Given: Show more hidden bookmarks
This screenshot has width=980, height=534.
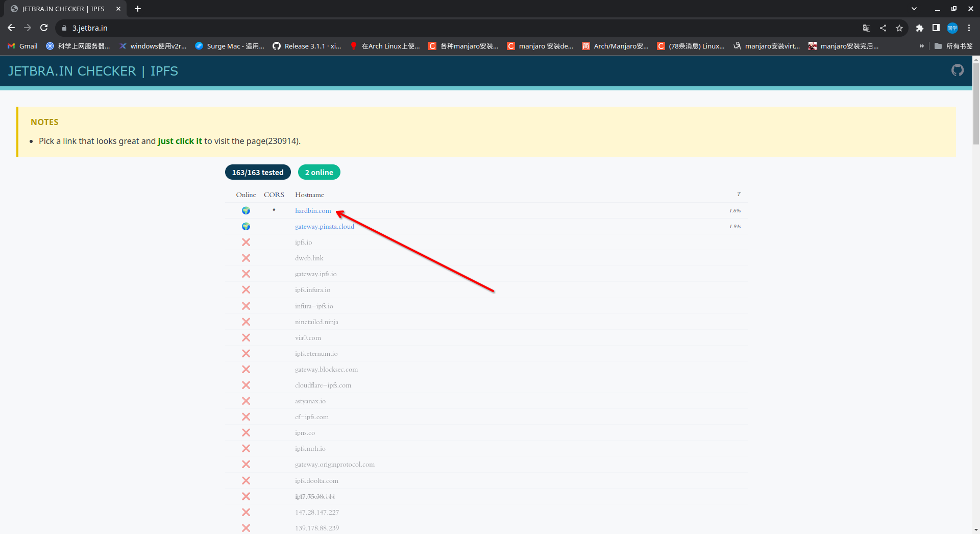Looking at the screenshot, I should point(922,46).
